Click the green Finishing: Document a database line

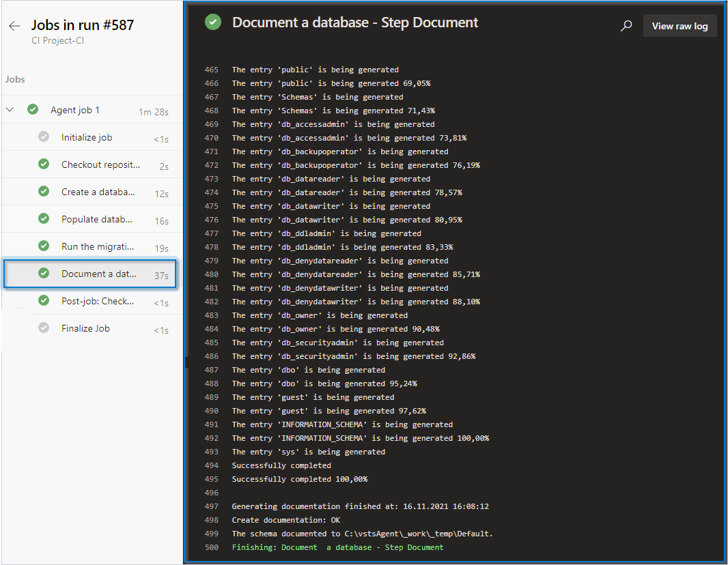[337, 548]
